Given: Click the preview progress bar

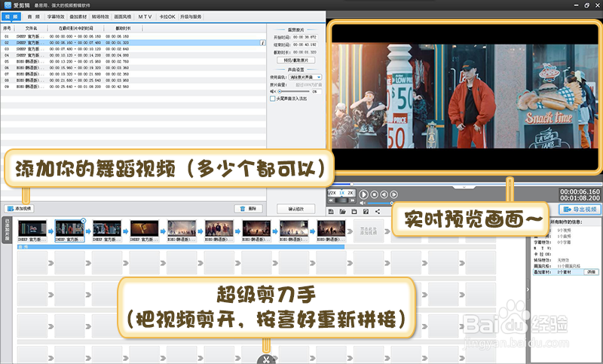Looking at the screenshot, I should [464, 184].
